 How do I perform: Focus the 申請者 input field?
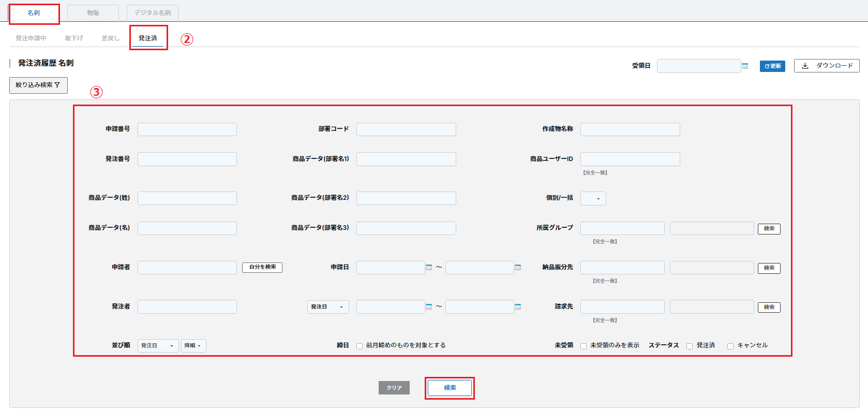coord(187,268)
